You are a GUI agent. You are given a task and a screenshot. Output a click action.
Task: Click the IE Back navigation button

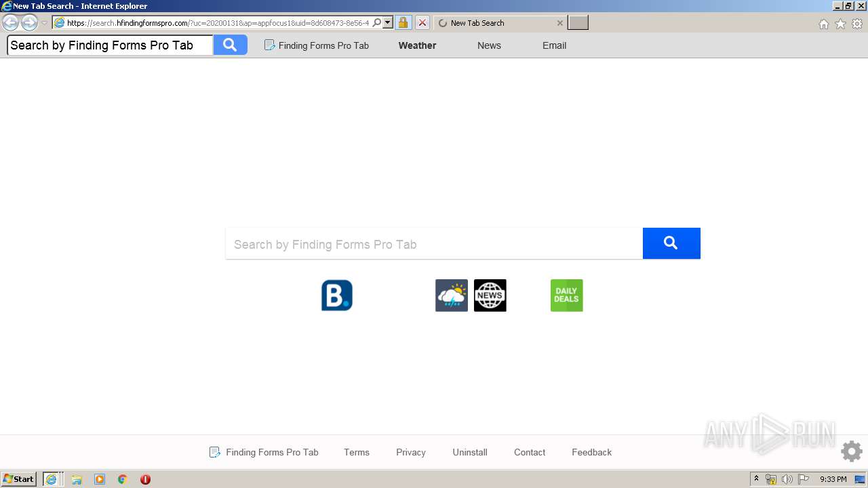[x=10, y=23]
